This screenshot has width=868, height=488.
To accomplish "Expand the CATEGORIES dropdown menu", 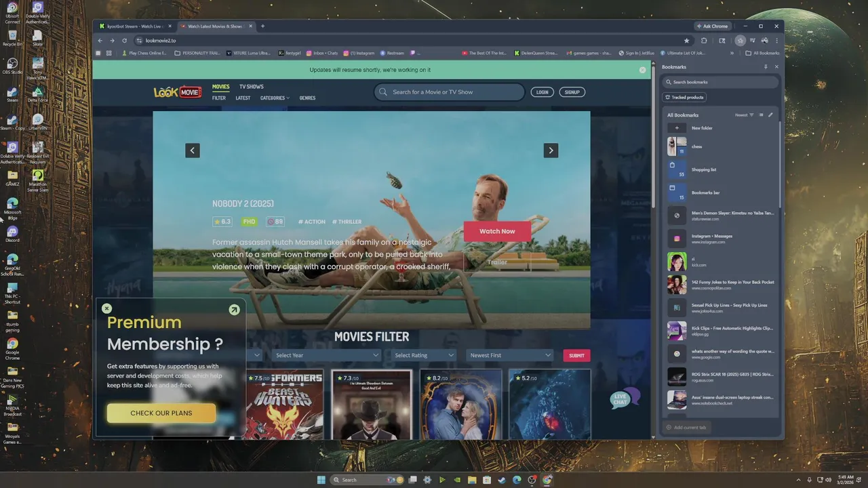I will point(275,98).
